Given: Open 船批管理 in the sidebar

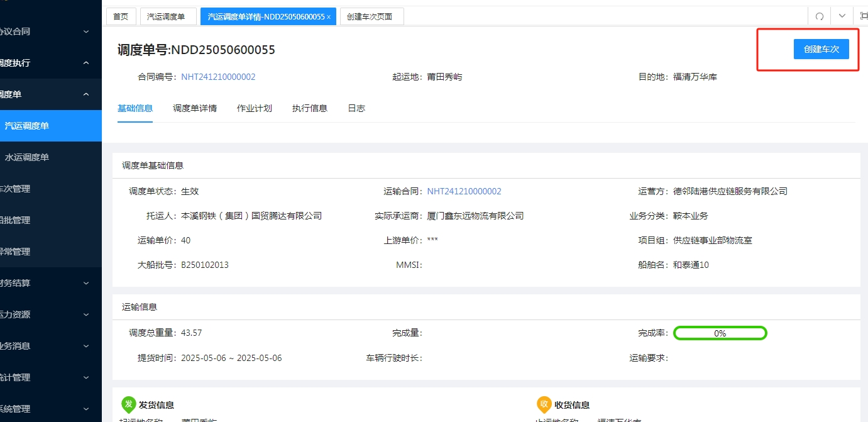Looking at the screenshot, I should [51, 220].
